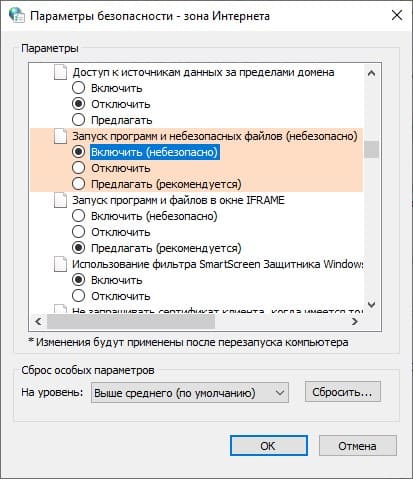Open the 'На уровень' dropdown
The image size is (413, 479).
[190, 393]
